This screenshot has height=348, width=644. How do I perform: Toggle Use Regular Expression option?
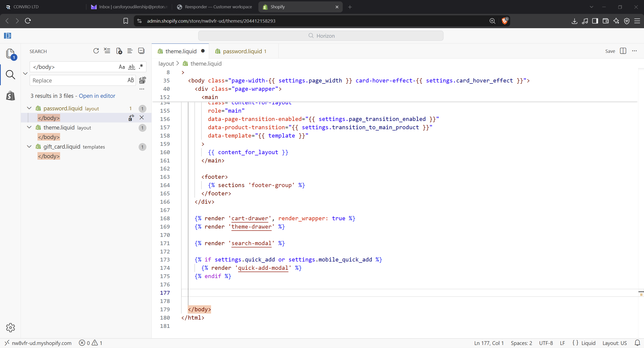point(141,67)
